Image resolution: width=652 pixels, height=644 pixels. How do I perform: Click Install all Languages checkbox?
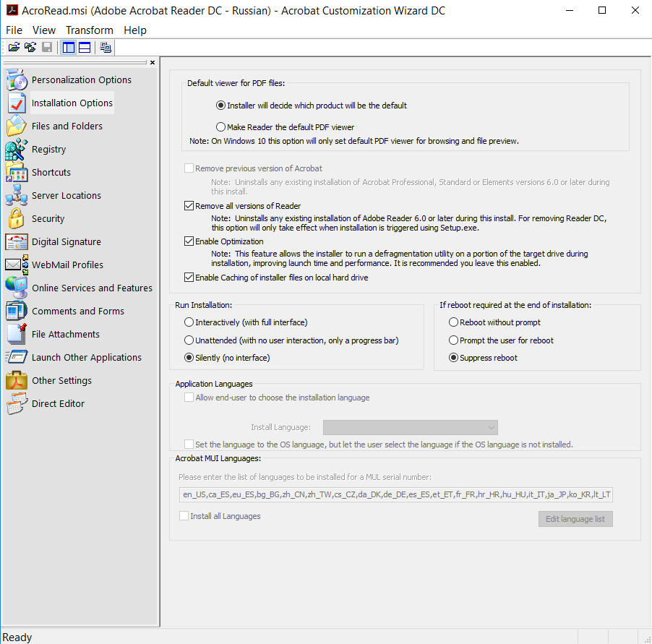pos(184,515)
